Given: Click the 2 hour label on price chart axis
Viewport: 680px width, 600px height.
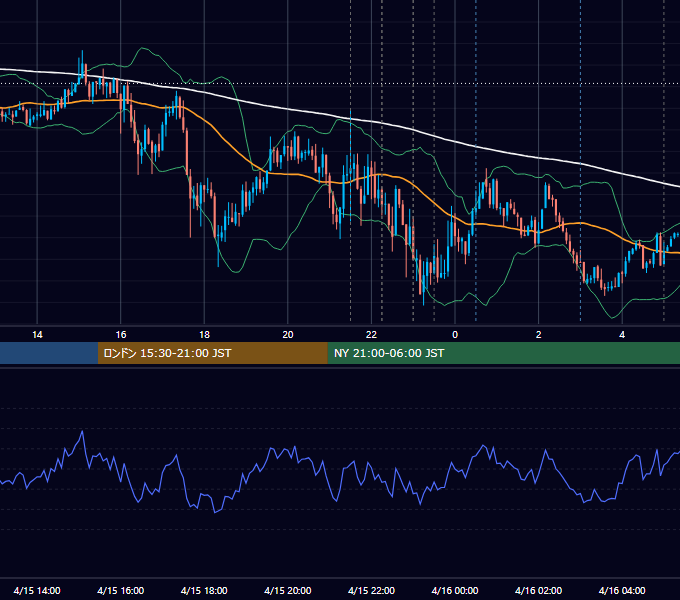Looking at the screenshot, I should (538, 335).
